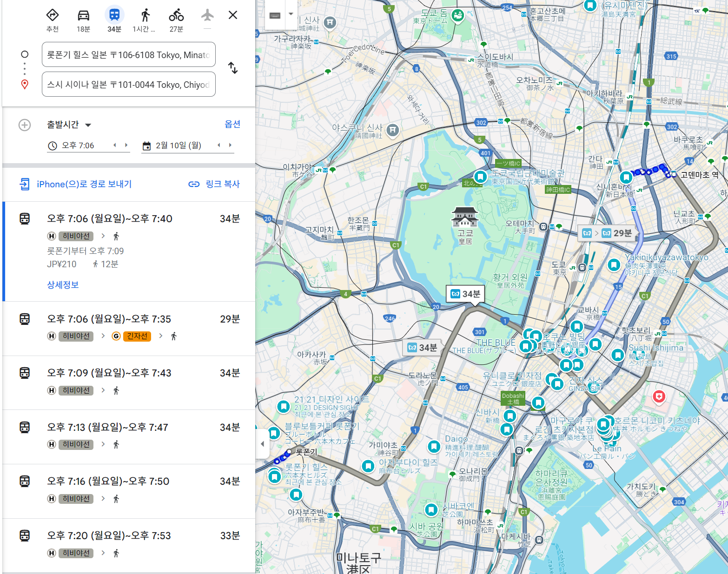The width and height of the screenshot is (728, 574).
Task: Click the Imperial Palace 고쿄 landmark icon
Action: click(465, 217)
